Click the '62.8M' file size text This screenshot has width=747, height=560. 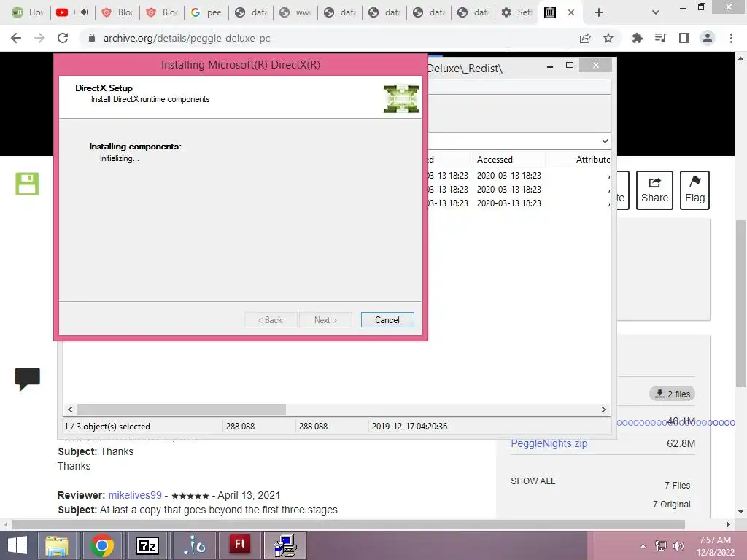(x=681, y=443)
